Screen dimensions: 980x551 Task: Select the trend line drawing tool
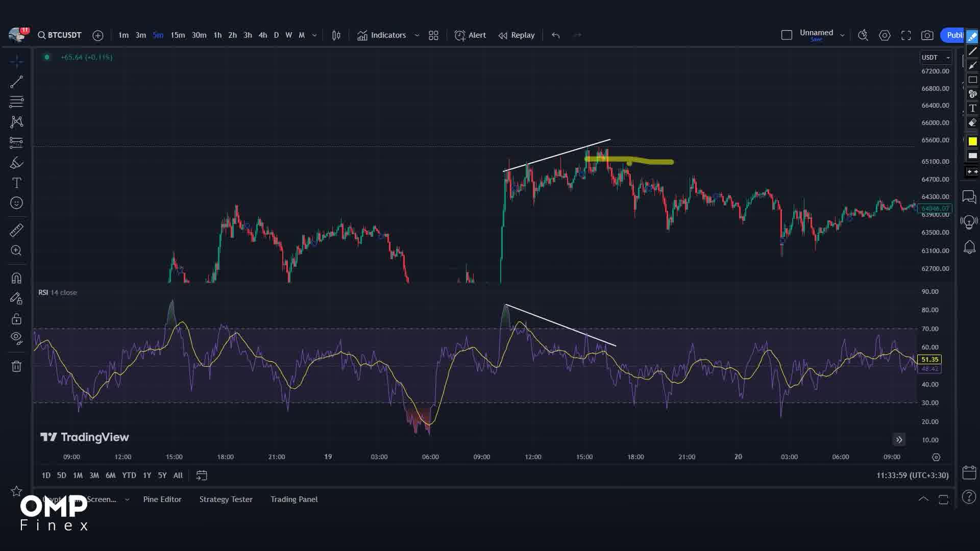(16, 82)
